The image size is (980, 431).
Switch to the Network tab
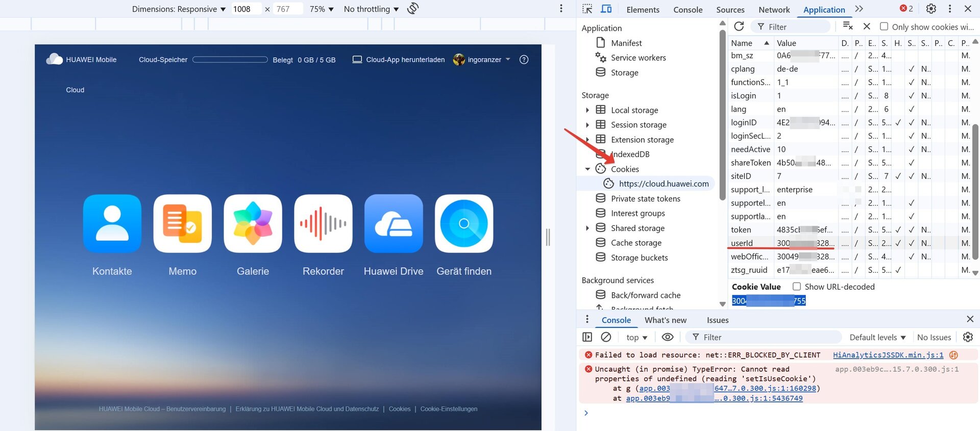pyautogui.click(x=774, y=9)
